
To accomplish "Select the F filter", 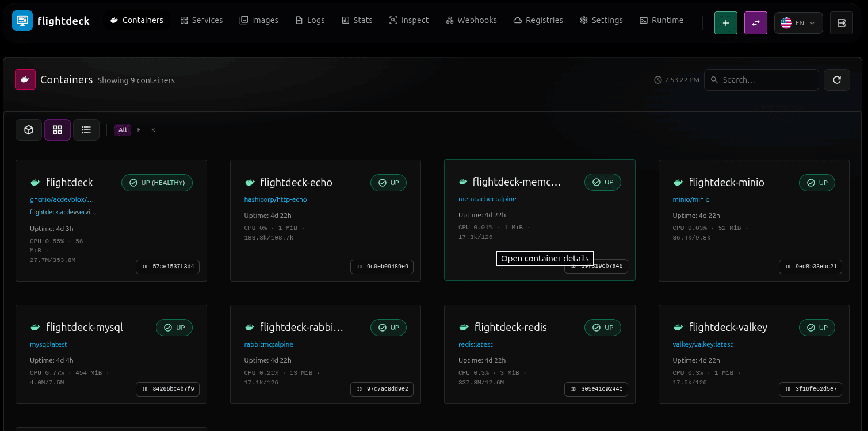I will [139, 130].
